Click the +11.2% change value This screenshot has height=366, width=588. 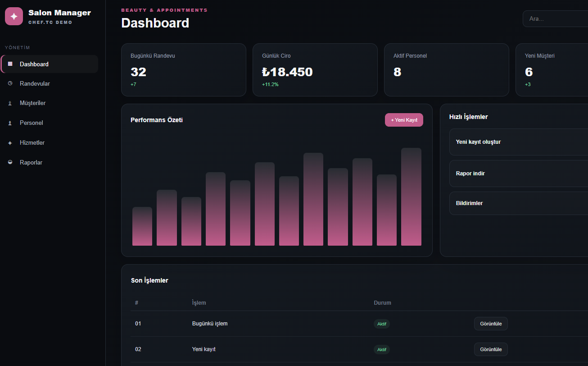[x=270, y=84]
